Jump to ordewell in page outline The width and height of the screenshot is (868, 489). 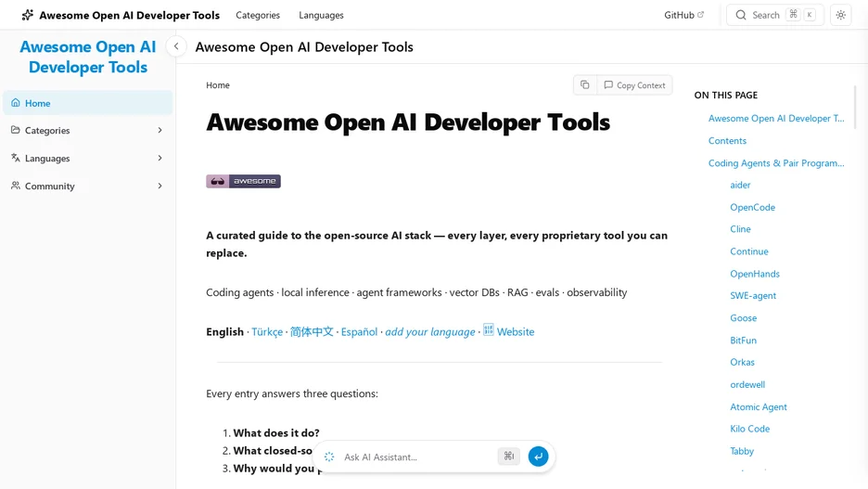coord(747,384)
